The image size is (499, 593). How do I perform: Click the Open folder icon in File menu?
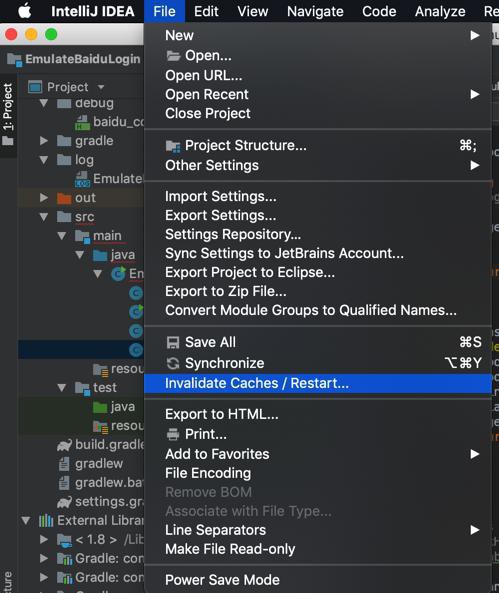pyautogui.click(x=173, y=56)
